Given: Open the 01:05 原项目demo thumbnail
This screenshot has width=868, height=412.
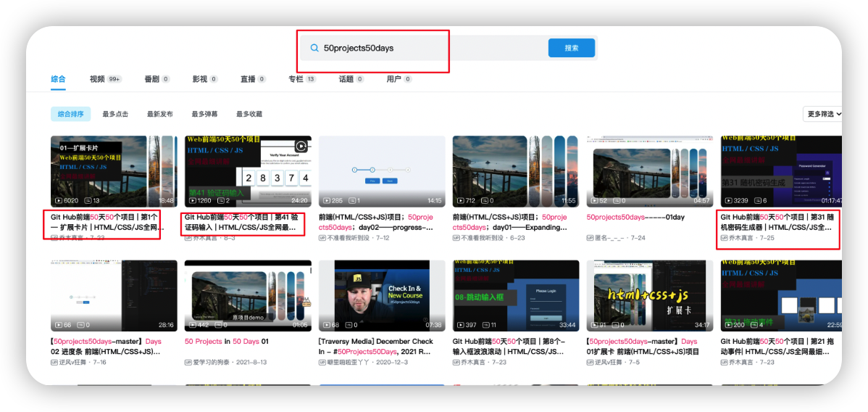Looking at the screenshot, I should tap(248, 295).
